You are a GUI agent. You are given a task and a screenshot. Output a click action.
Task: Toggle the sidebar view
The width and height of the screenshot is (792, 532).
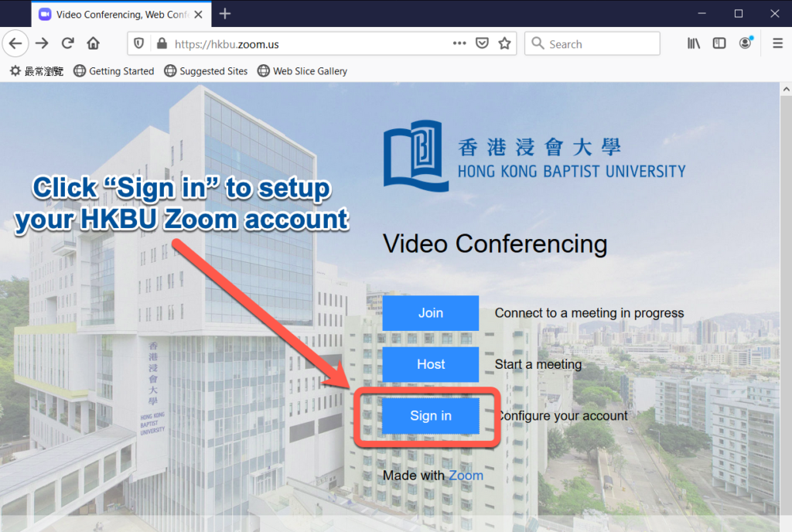pos(719,43)
